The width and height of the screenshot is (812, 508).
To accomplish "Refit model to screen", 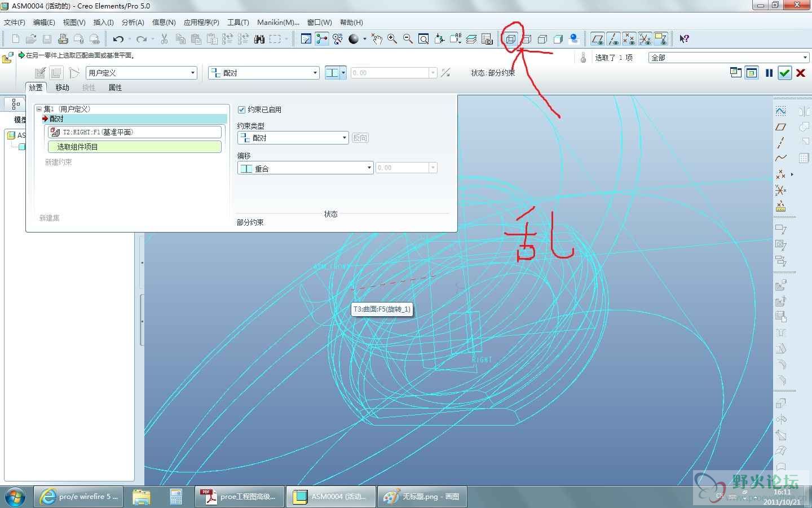I will pyautogui.click(x=423, y=39).
